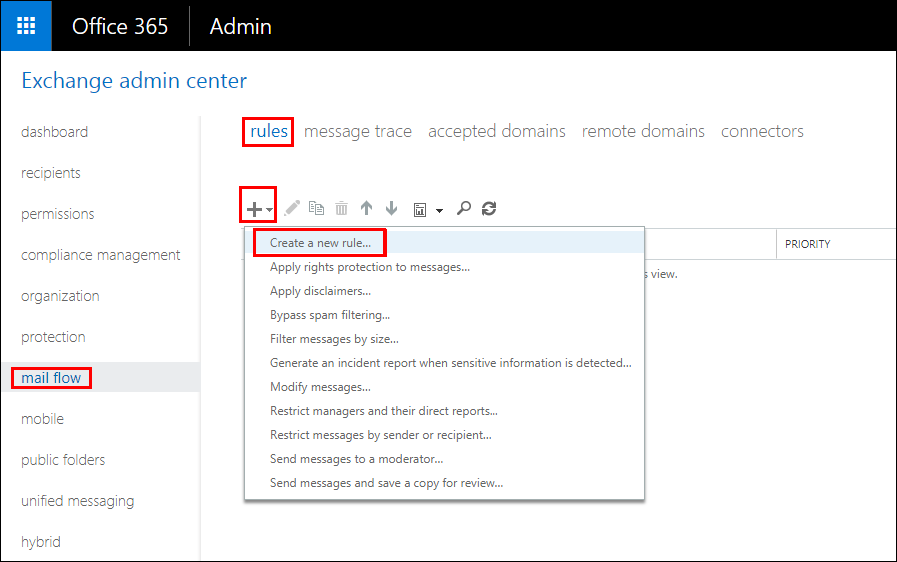
Task: Choose Restrict managers and their direct reports
Action: 444,411
